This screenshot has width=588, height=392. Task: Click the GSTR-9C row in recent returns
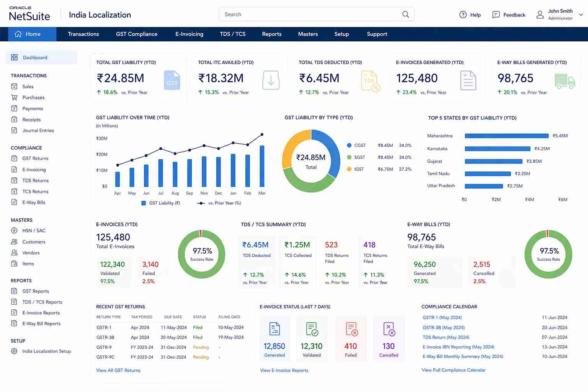pyautogui.click(x=170, y=357)
